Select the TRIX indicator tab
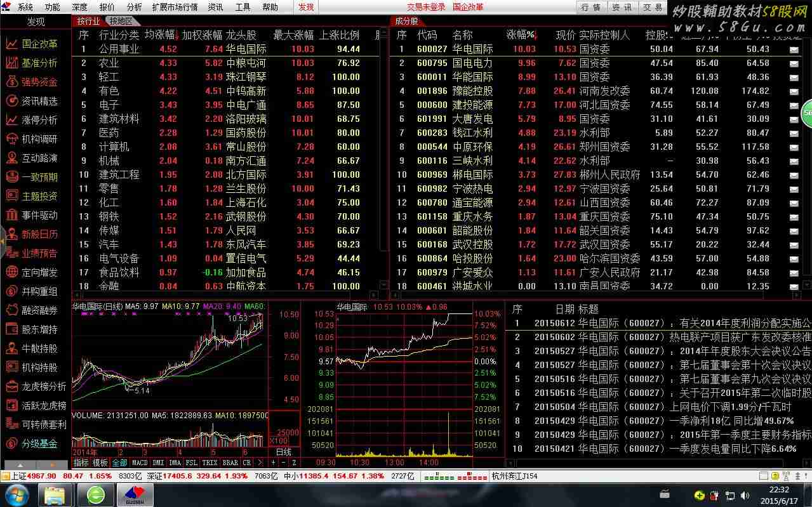The width and height of the screenshot is (812, 507). 210,463
